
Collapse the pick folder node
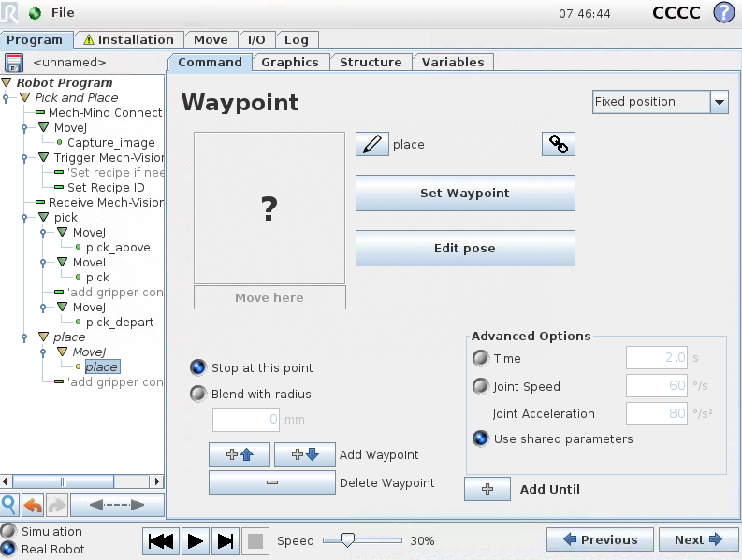(x=43, y=218)
